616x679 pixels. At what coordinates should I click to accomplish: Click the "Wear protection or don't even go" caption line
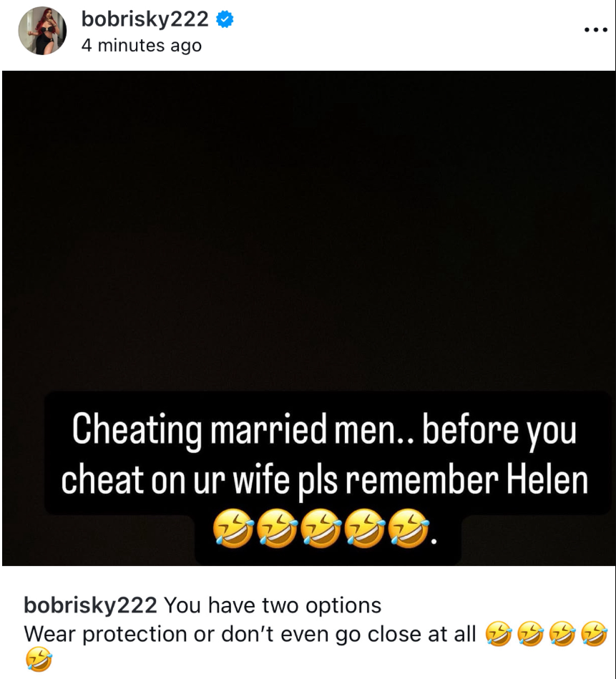click(x=194, y=635)
